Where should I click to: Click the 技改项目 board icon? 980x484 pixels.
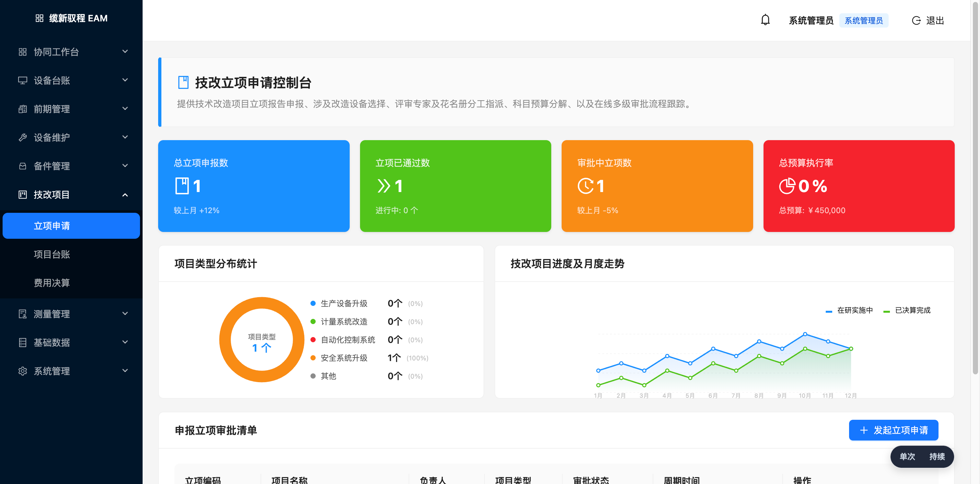[23, 195]
